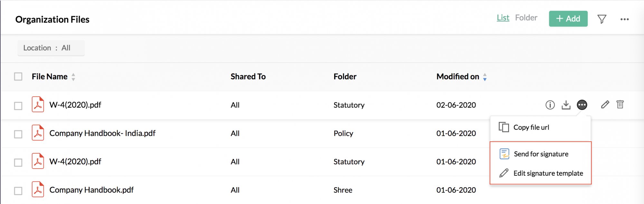Click PDF icon of Company Handbook- India.pdf

[x=38, y=133]
